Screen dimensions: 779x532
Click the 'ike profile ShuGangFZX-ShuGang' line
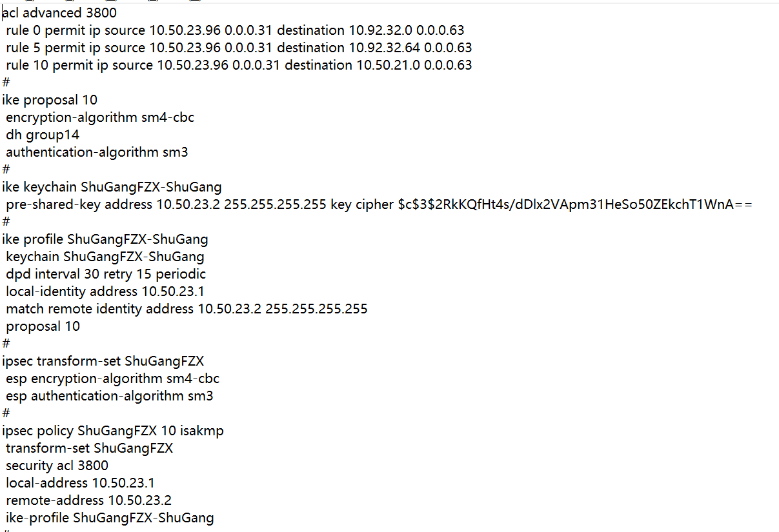click(105, 239)
